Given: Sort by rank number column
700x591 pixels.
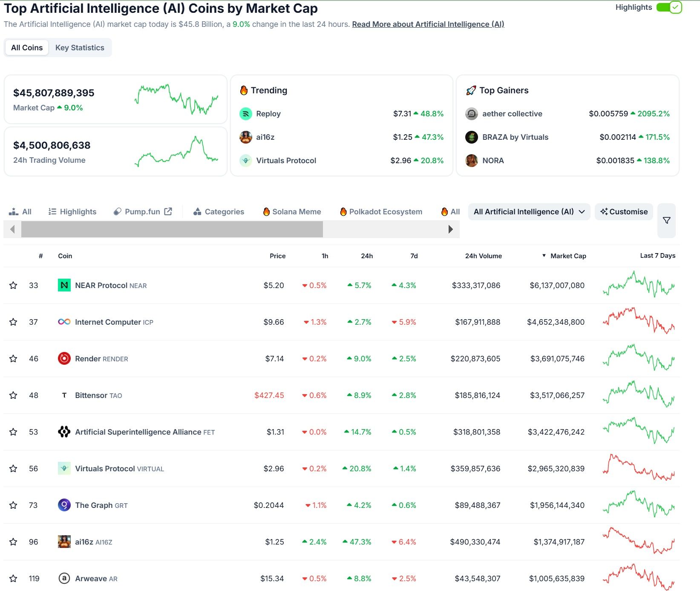Looking at the screenshot, I should tap(40, 256).
